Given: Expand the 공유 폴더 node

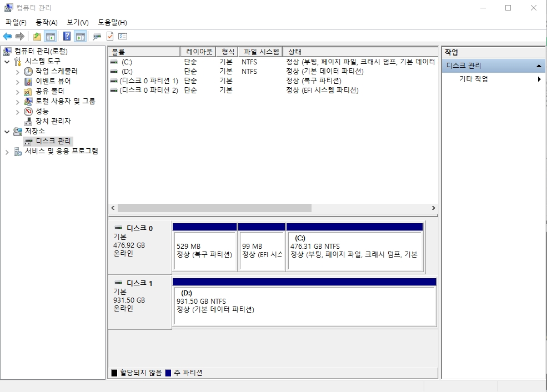Looking at the screenshot, I should tap(17, 92).
